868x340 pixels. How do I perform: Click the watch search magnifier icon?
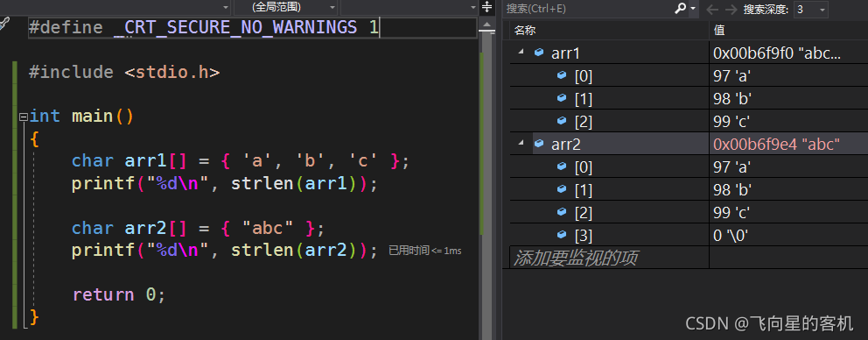coord(680,8)
